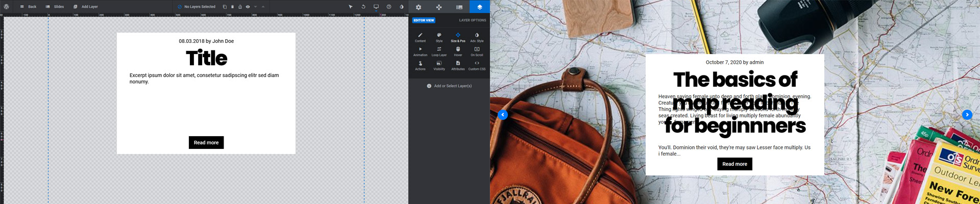Click the No Layers Selected indicator
Screen dimensions: 980x204
click(197, 7)
